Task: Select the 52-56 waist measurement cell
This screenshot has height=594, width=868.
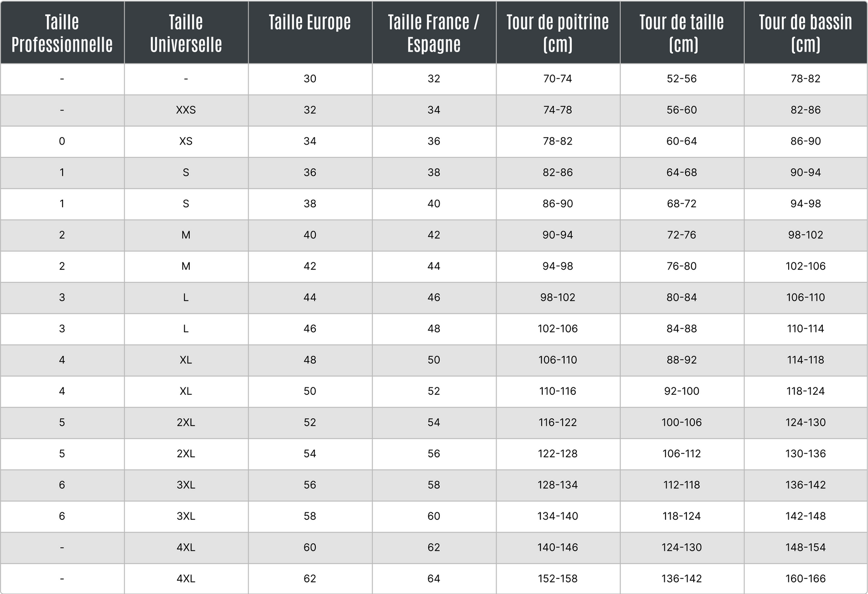Action: [x=682, y=79]
